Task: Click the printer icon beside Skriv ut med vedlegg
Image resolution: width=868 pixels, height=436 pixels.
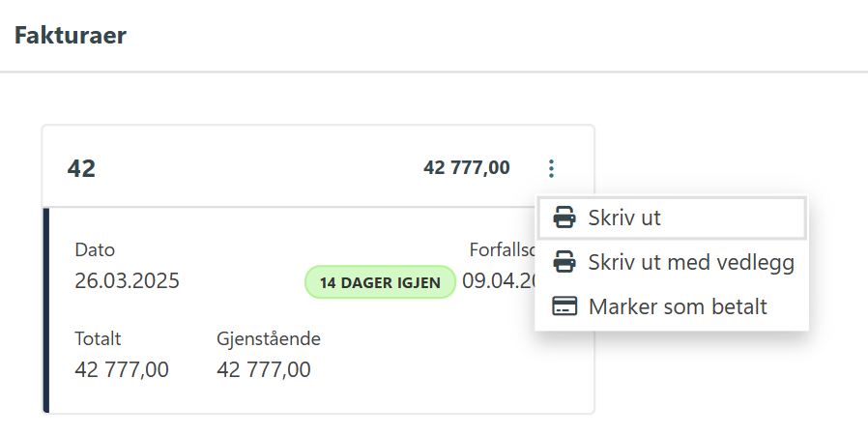Action: point(564,262)
